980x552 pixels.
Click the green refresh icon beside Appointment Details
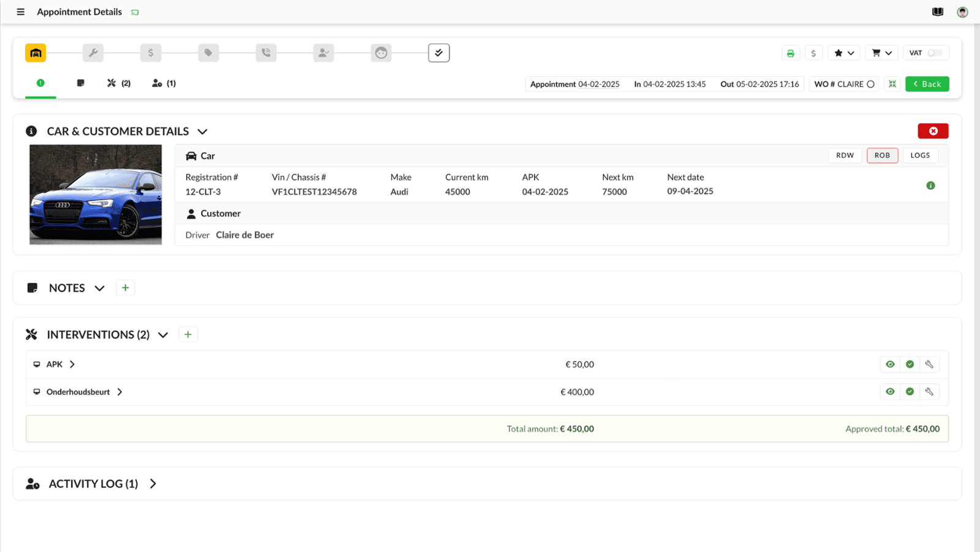pos(135,12)
